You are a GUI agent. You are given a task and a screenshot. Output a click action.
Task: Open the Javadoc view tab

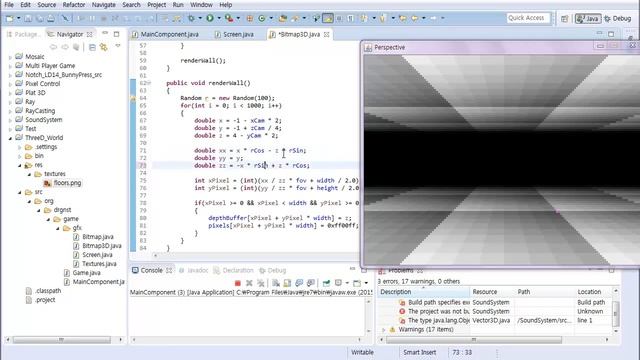[x=193, y=271]
